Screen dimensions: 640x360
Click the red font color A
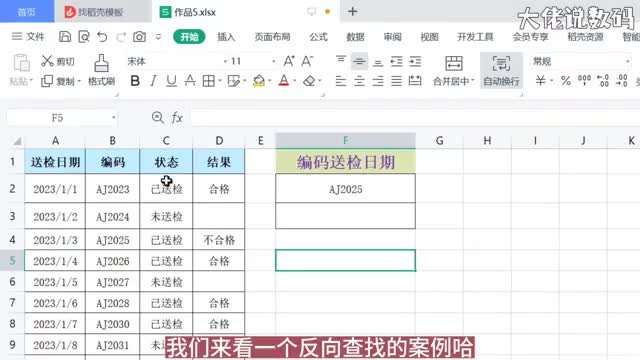[284, 81]
